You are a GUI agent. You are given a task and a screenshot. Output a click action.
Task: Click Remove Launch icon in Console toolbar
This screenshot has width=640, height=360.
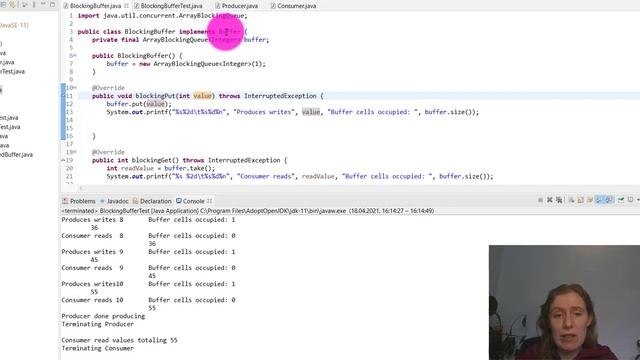tap(549, 200)
